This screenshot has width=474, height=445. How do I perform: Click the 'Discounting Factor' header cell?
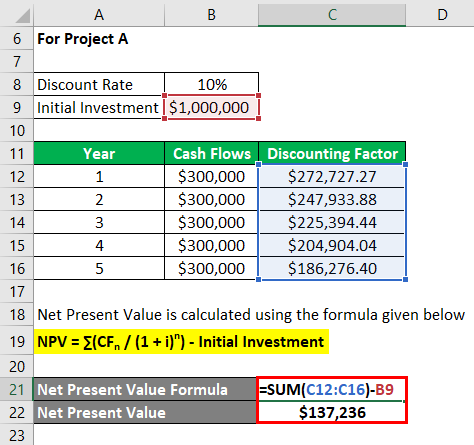(332, 153)
